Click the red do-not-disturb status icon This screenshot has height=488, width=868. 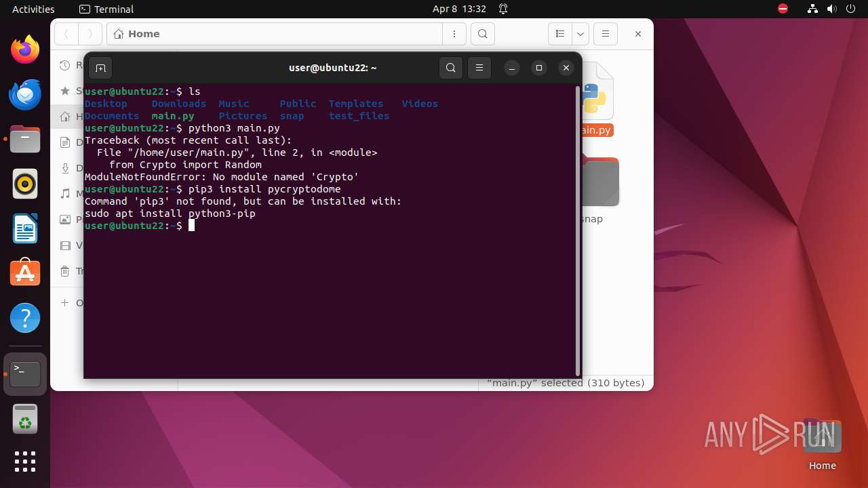click(783, 9)
